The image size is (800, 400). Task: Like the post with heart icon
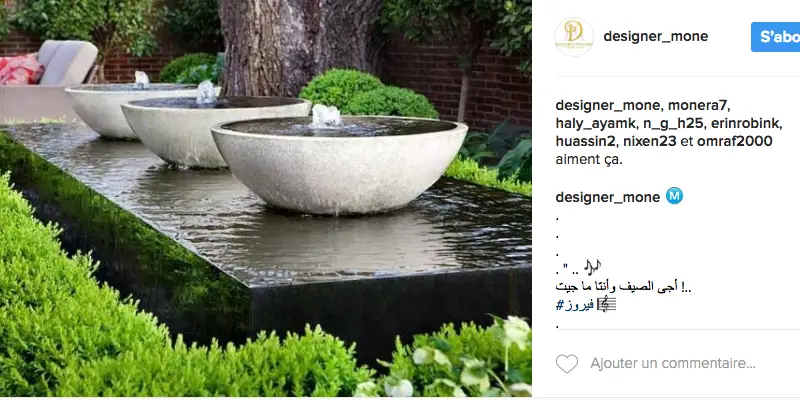coord(566,364)
